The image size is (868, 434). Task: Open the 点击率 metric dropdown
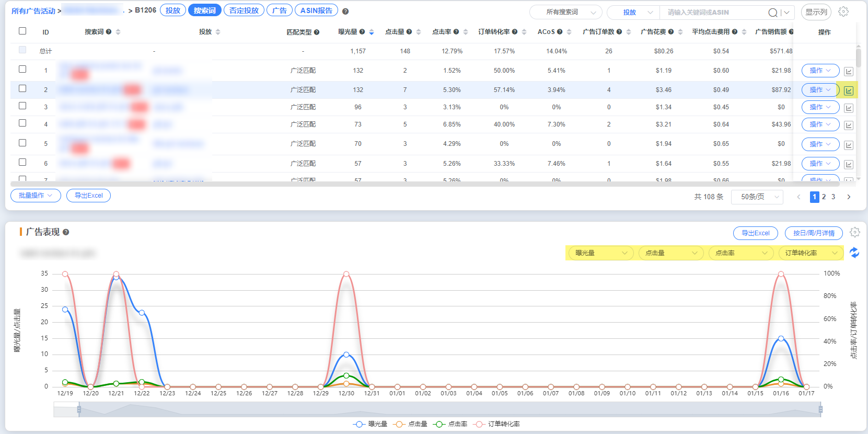(x=741, y=253)
